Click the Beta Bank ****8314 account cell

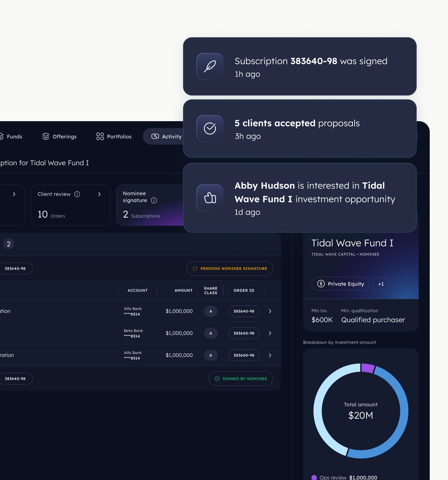coord(133,333)
